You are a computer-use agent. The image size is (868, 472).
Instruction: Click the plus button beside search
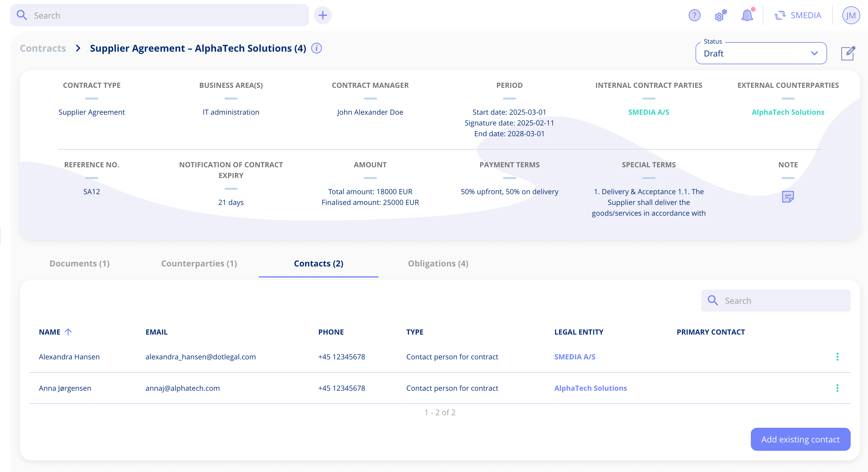(323, 16)
